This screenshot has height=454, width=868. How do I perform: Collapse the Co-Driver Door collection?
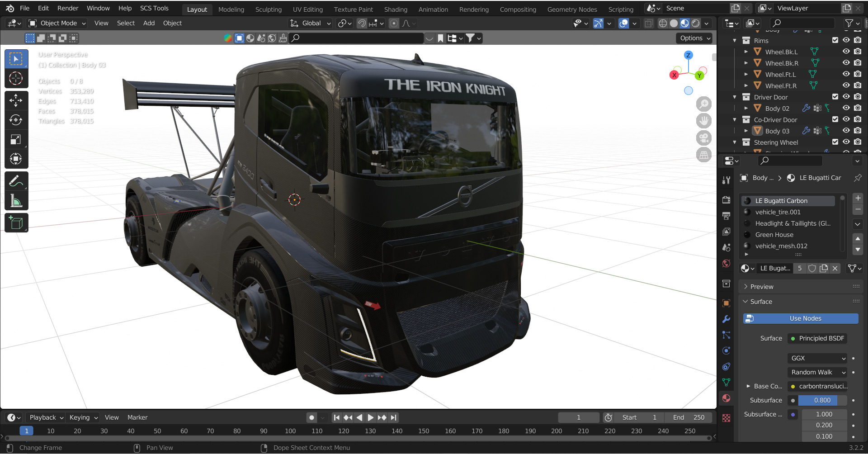tap(735, 119)
